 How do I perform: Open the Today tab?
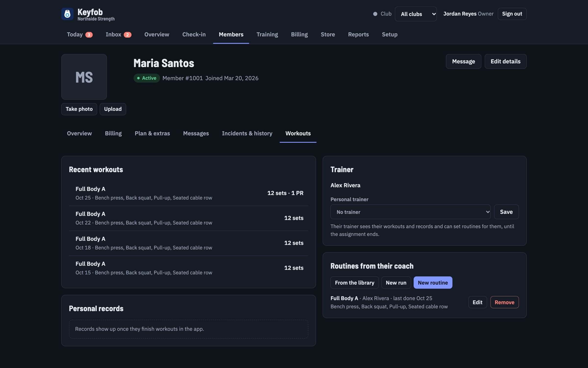tap(79, 34)
